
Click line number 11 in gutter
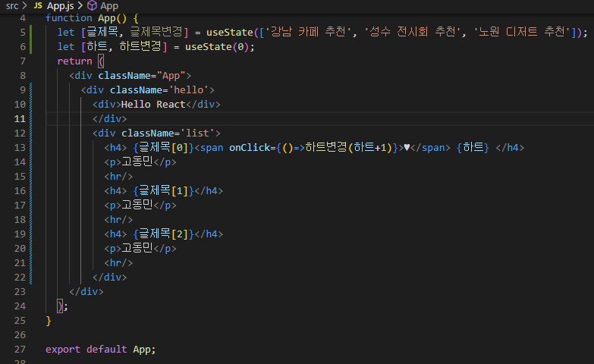pos(20,118)
